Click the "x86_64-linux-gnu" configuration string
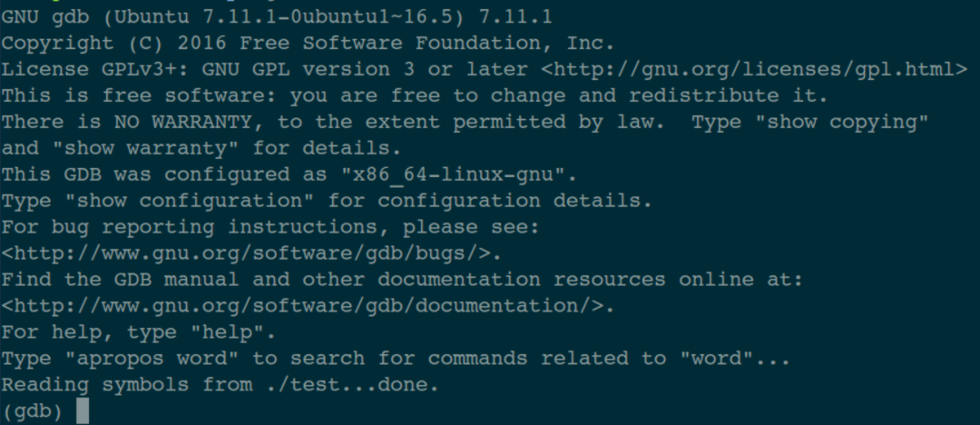Image resolution: width=980 pixels, height=425 pixels. coord(453,174)
